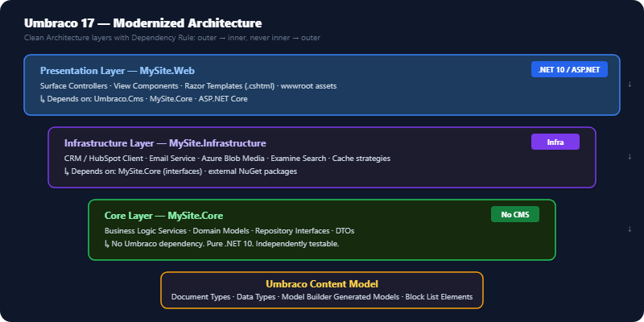Click the 'Depends on: Umbraco.Cms' line
Screen dimensions: 644x322
[x=144, y=99]
